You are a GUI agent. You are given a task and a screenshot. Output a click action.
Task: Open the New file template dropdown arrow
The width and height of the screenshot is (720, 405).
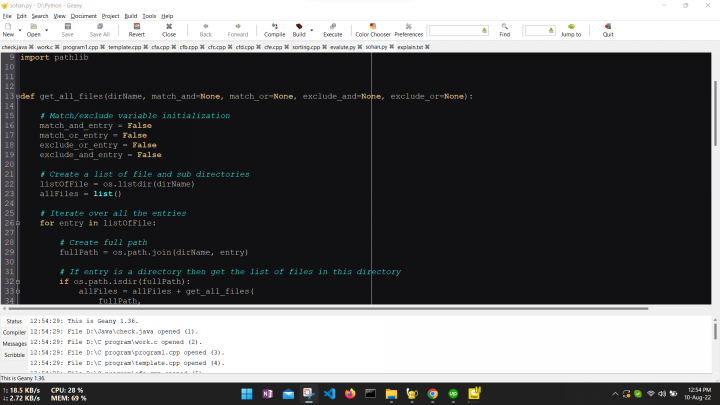tap(20, 30)
